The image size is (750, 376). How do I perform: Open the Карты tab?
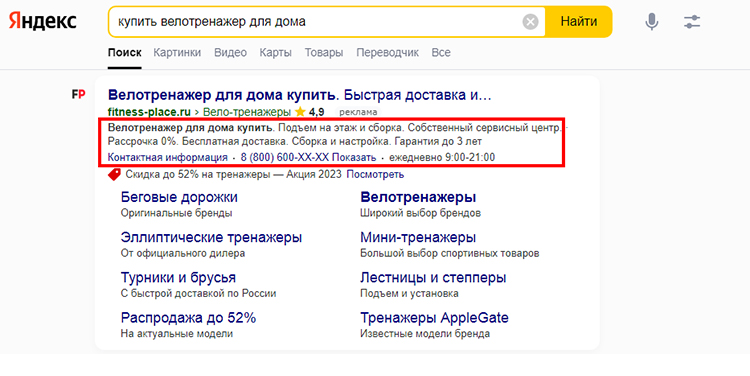click(276, 53)
